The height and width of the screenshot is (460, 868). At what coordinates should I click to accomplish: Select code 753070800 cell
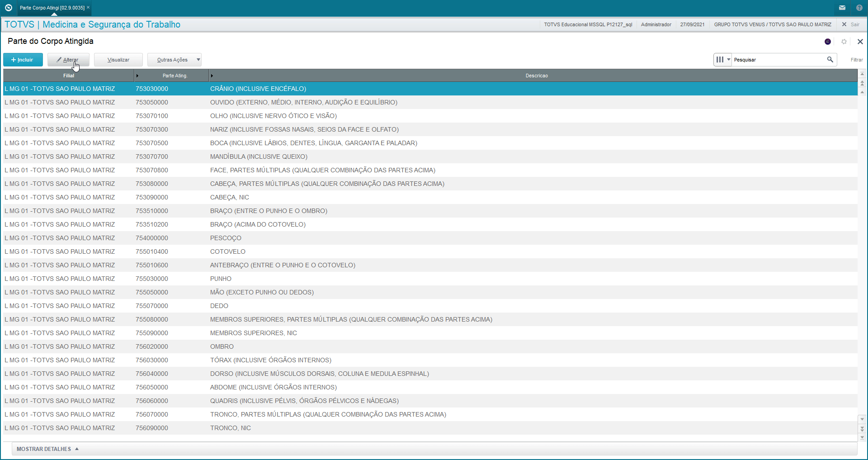pos(152,170)
